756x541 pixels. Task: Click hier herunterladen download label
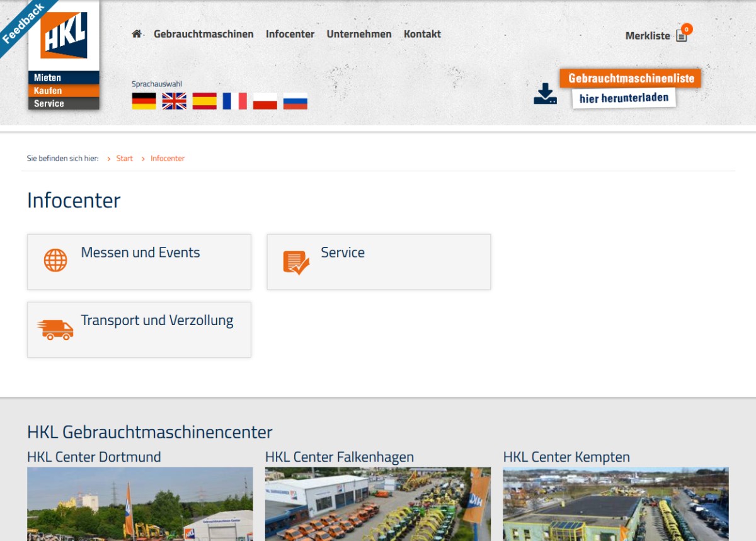point(624,98)
